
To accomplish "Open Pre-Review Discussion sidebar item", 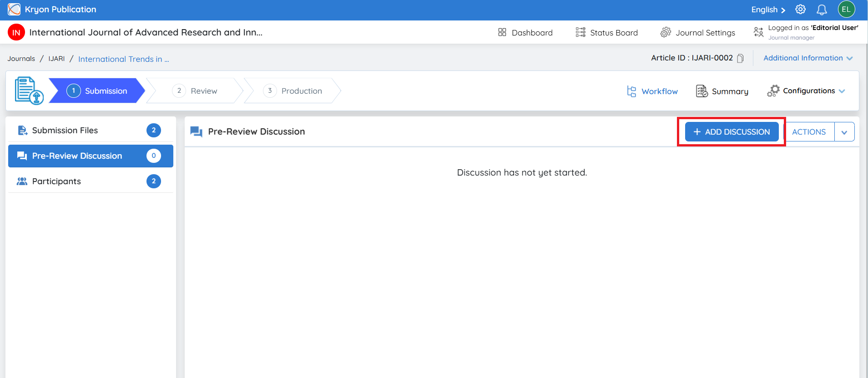I will (91, 156).
